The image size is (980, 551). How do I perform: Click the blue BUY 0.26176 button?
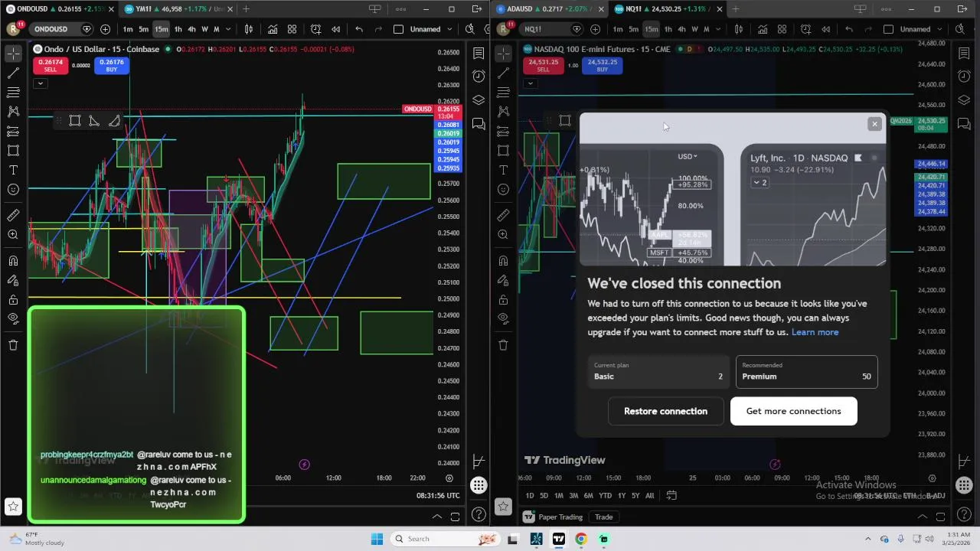click(x=112, y=66)
